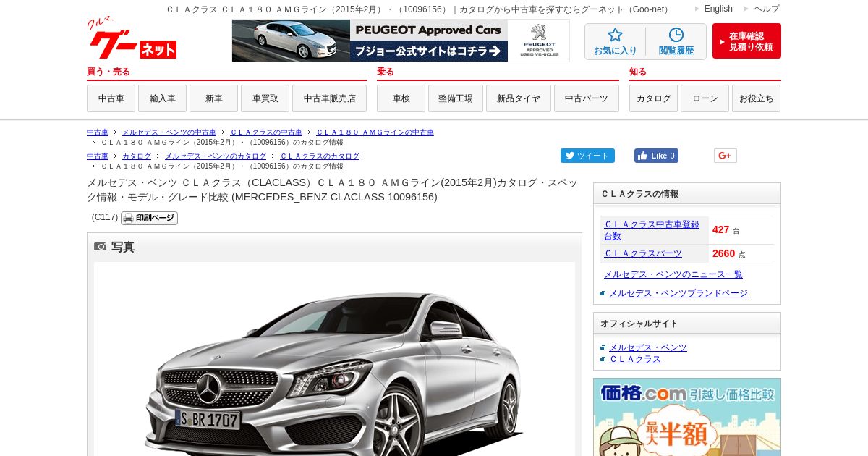Open the 新品タイヤ menu item
The image size is (868, 456).
pyautogui.click(x=519, y=98)
